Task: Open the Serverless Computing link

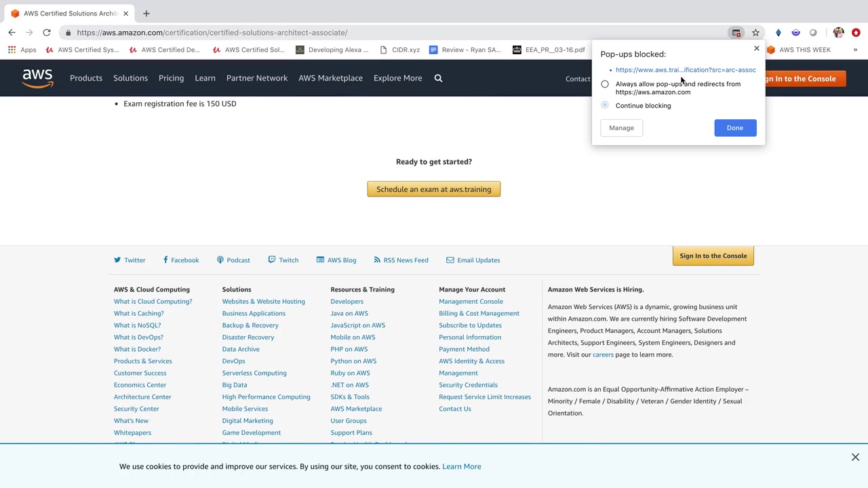Action: pyautogui.click(x=254, y=373)
